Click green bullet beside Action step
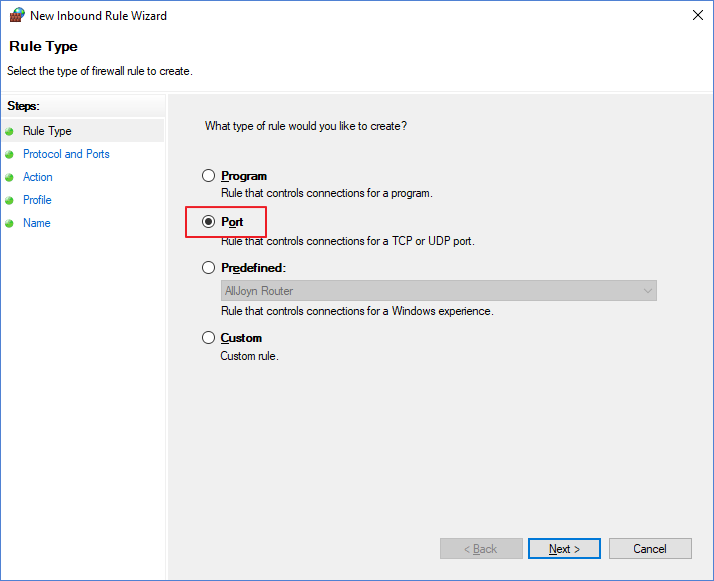Screen dimensions: 714x581 click(9, 178)
